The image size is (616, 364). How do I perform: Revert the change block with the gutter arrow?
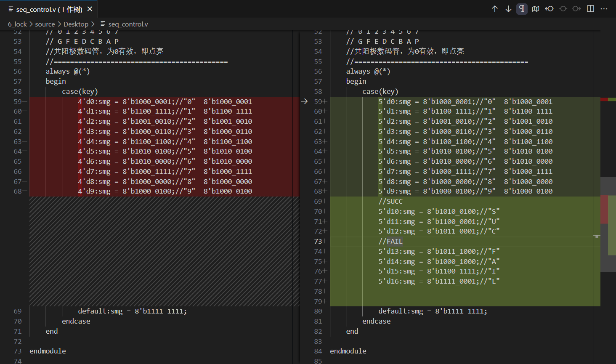coord(305,101)
